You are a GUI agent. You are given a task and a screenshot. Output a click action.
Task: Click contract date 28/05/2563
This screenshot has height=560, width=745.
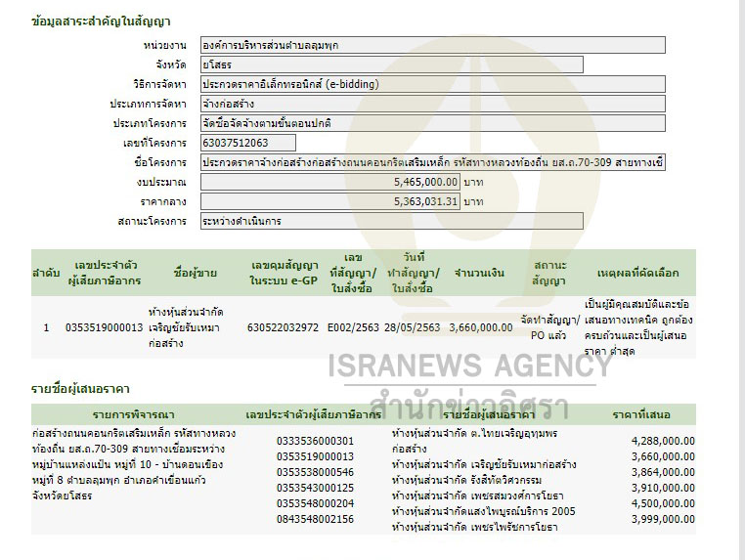click(x=413, y=327)
